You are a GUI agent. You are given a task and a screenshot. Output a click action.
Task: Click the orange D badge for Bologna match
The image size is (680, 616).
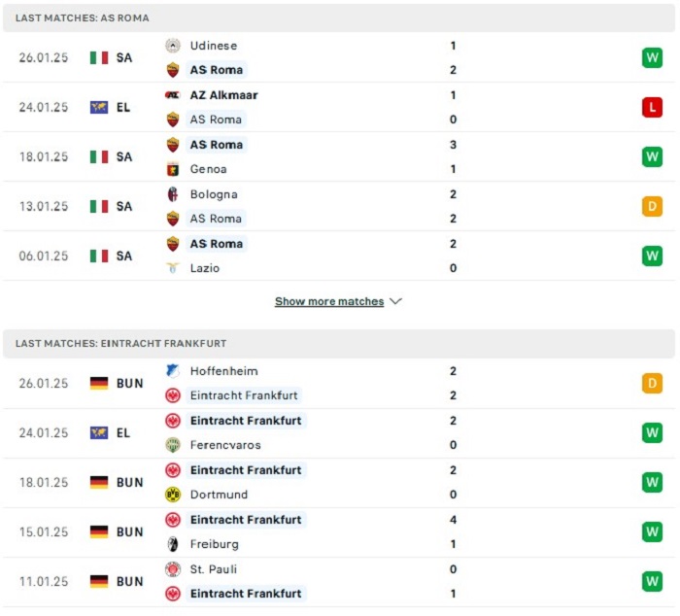[x=652, y=207]
